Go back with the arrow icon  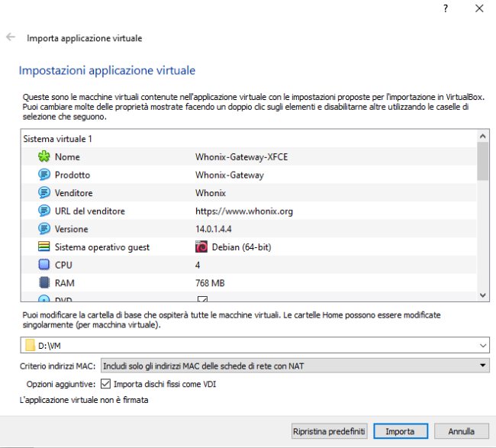pos(11,37)
